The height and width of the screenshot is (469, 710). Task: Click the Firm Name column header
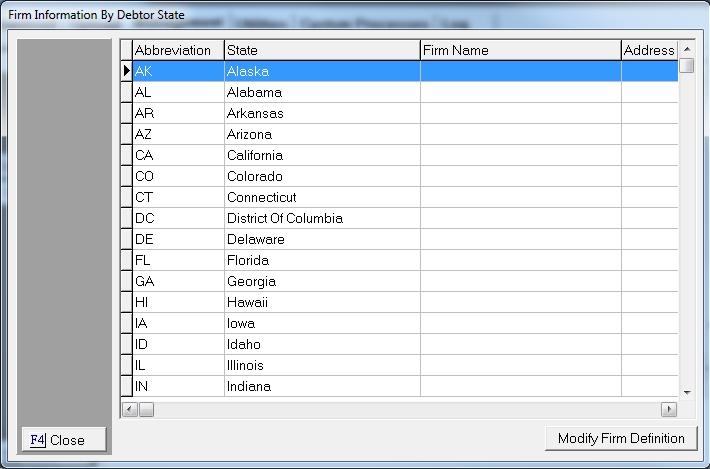coord(519,50)
